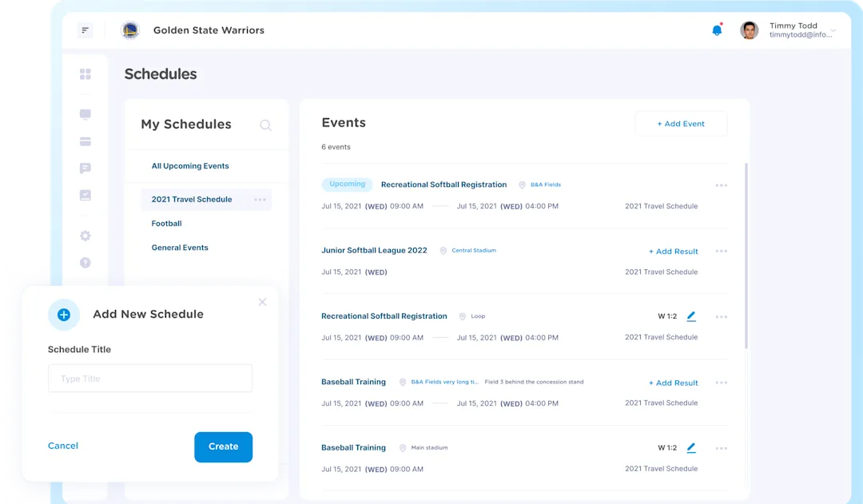This screenshot has width=863, height=504.
Task: Click the B&A Fields pin icon on first event
Action: (523, 185)
